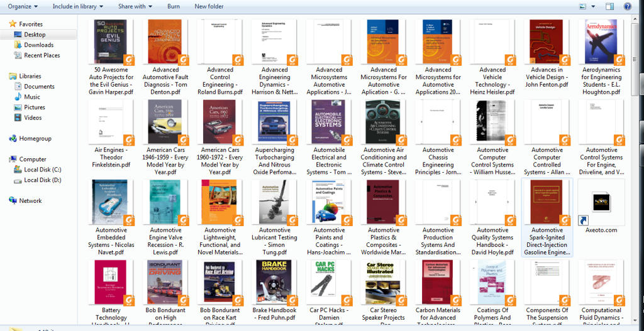Select Air Engines Theodor Finkelstein PDF
This screenshot has height=331, width=644.
coord(111,122)
